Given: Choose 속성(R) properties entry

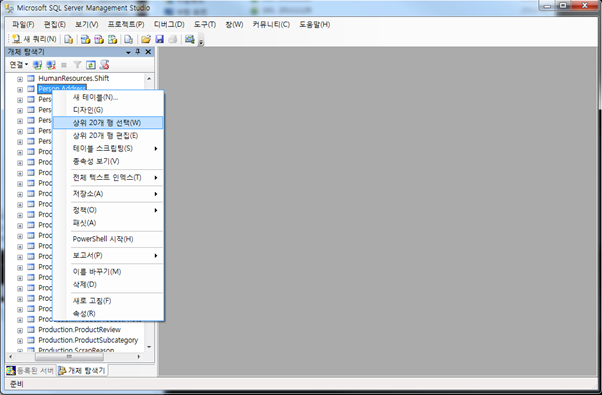Looking at the screenshot, I should point(108,314).
